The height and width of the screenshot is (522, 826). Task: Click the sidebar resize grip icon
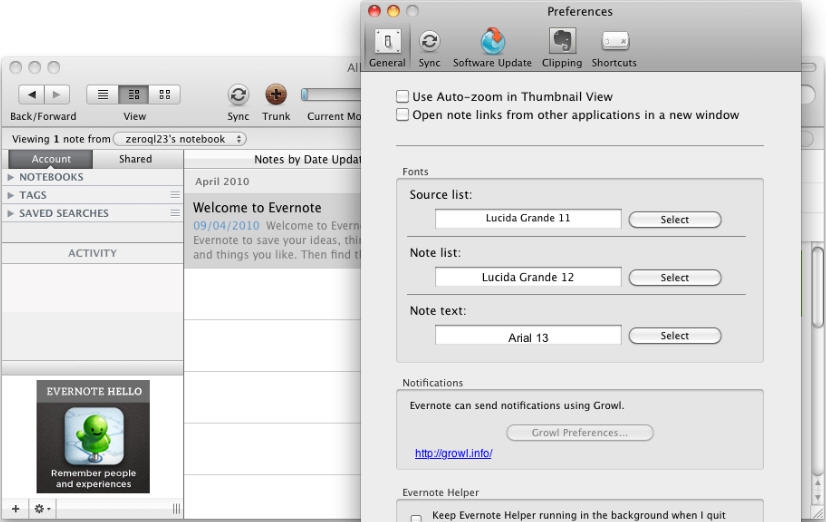pyautogui.click(x=176, y=509)
